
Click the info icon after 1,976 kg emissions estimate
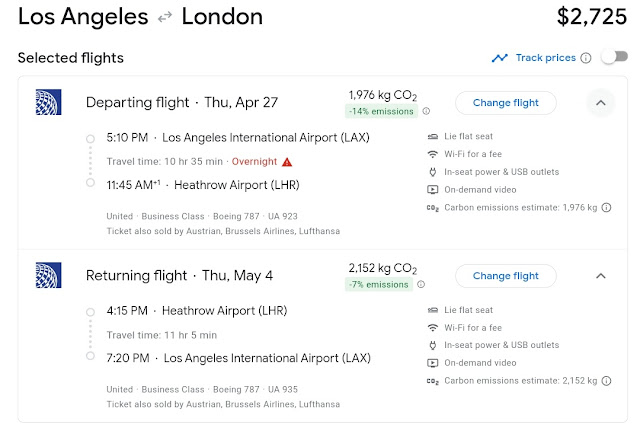tap(607, 208)
